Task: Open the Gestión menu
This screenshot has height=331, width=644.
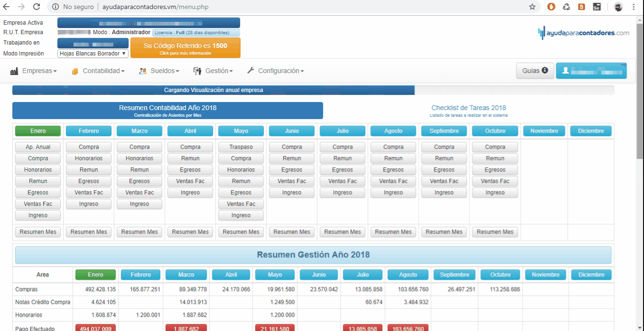Action: coord(213,71)
